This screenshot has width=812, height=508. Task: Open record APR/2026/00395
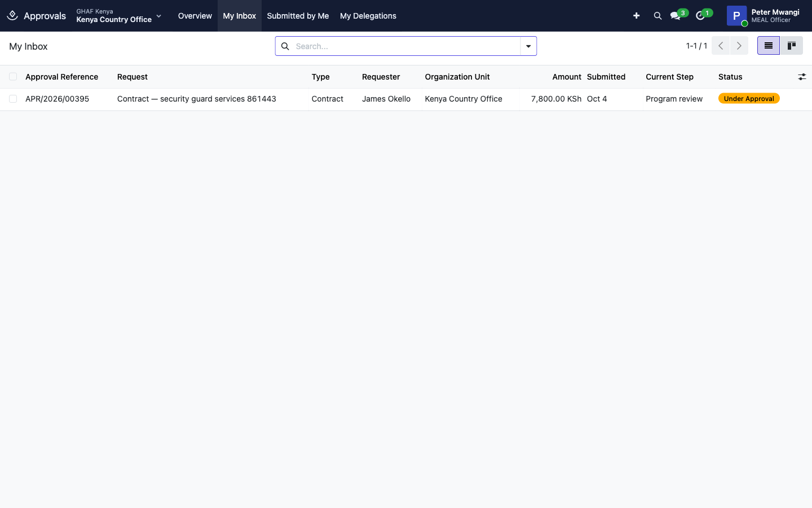coord(57,99)
